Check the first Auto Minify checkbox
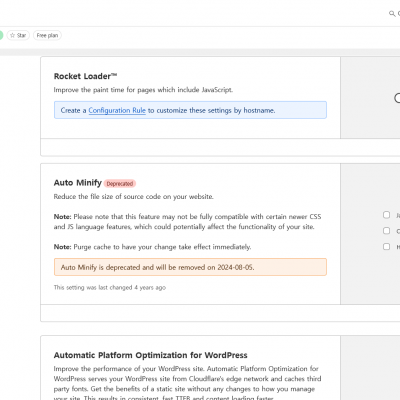400x400 pixels. click(x=386, y=215)
